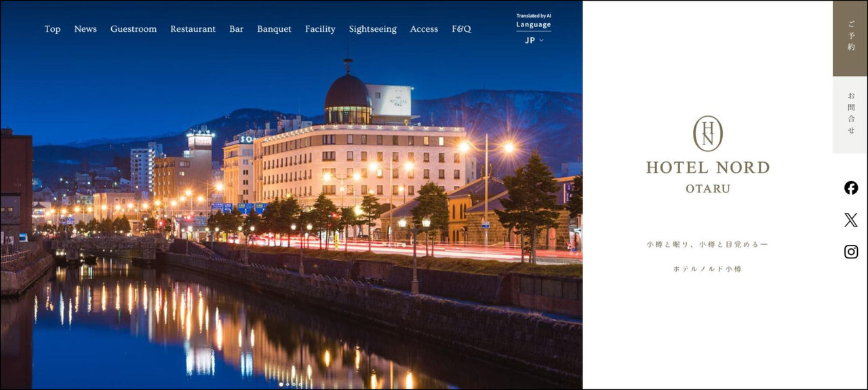Click the お問合せ inquiry button
The width and height of the screenshot is (868, 390).
point(850,115)
